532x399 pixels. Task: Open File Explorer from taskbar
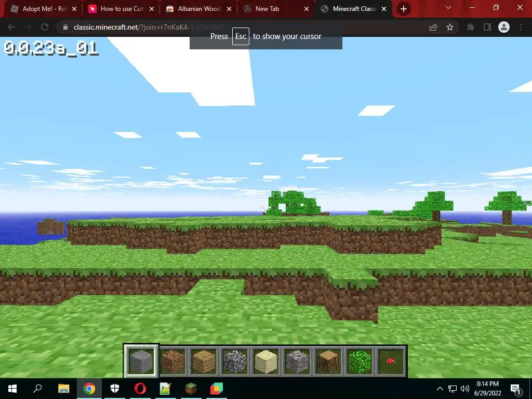pos(63,389)
